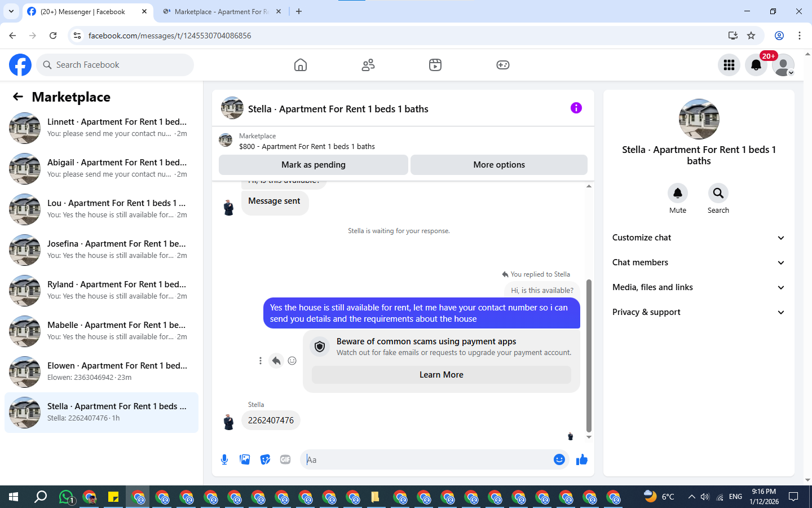This screenshot has height=508, width=812.
Task: Open the taskbar volume control
Action: [705, 497]
